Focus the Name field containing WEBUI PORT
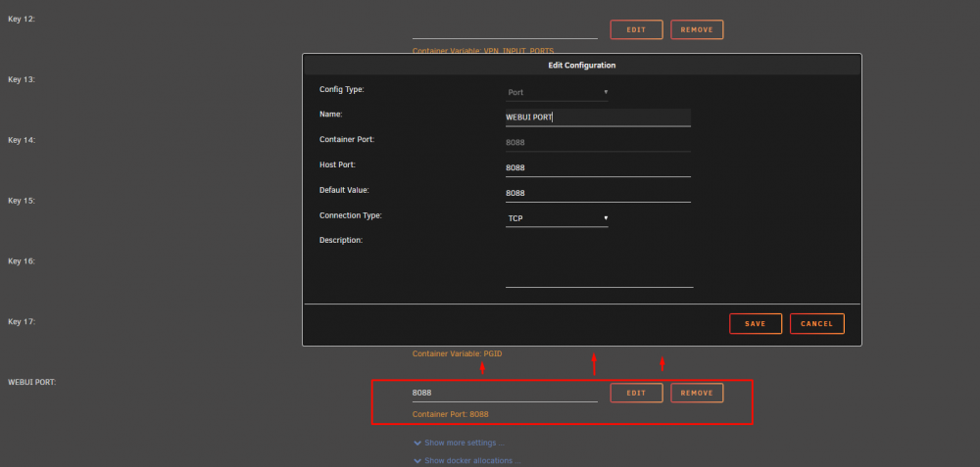This screenshot has width=980, height=467. coord(598,117)
